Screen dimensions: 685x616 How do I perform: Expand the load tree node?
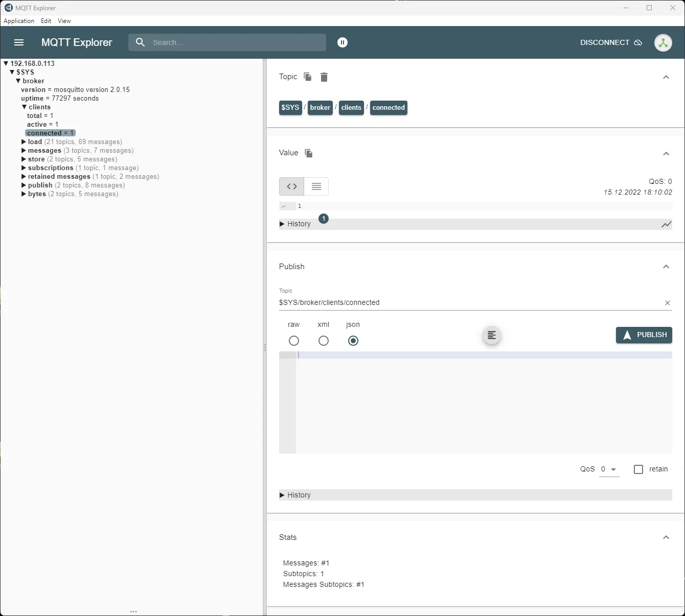(24, 141)
